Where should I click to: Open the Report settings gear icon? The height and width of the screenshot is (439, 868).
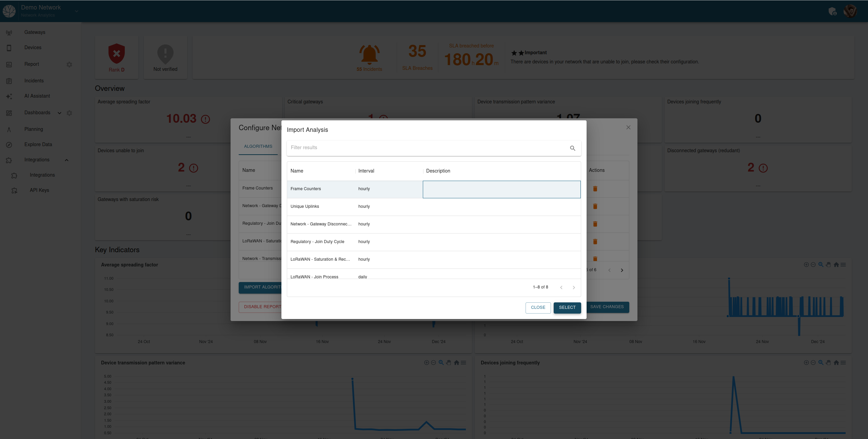[69, 64]
